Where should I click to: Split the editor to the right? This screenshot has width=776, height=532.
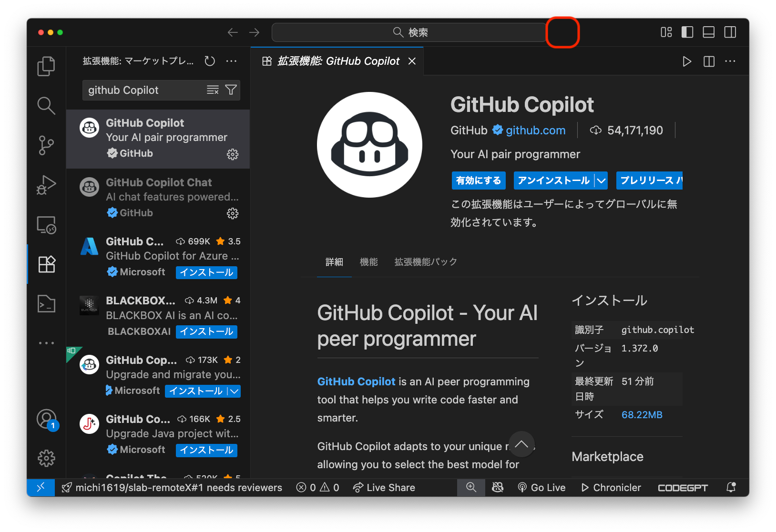click(709, 61)
